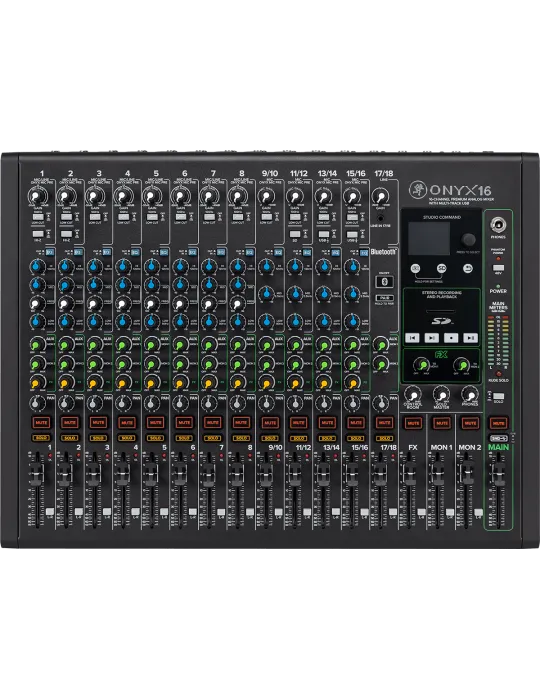Click the Pan knob on channel 17/18
Image resolution: width=540 pixels, height=700 pixels.
point(380,404)
